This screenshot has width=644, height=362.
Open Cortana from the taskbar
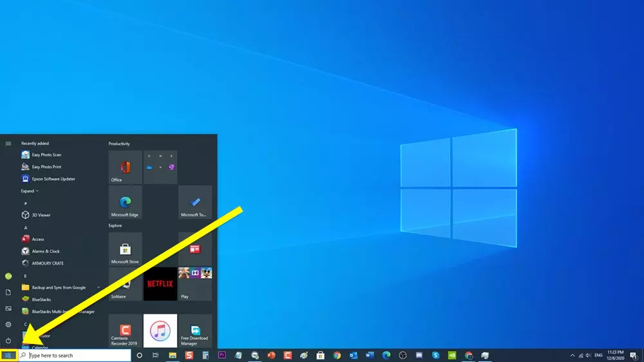pyautogui.click(x=139, y=356)
